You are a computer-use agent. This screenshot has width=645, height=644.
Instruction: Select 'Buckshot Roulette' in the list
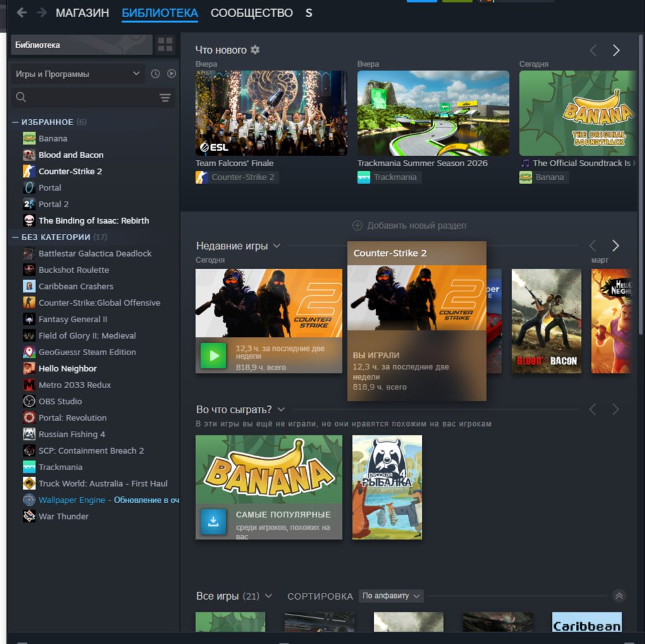74,270
